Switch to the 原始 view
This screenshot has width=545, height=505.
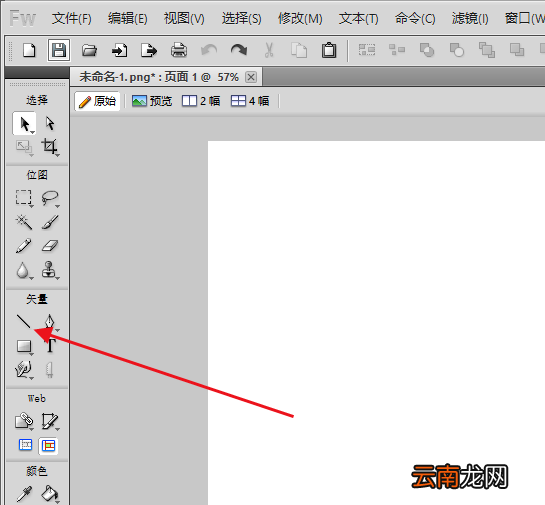tap(97, 101)
